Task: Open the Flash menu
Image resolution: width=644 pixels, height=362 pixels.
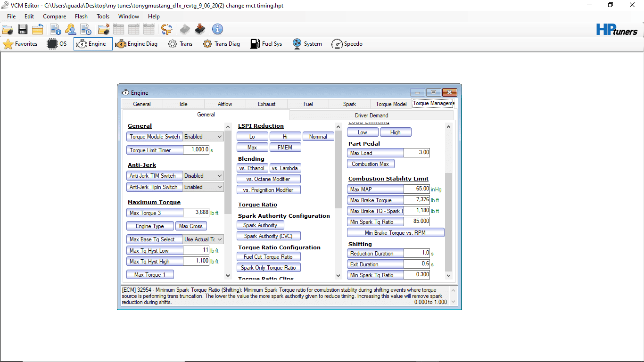Action: click(x=81, y=16)
